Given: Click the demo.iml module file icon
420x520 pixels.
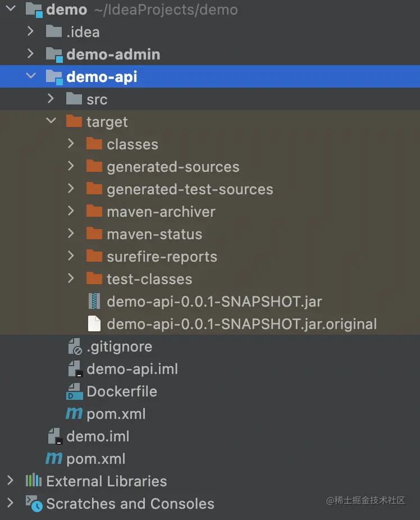Looking at the screenshot, I should click(x=54, y=436).
